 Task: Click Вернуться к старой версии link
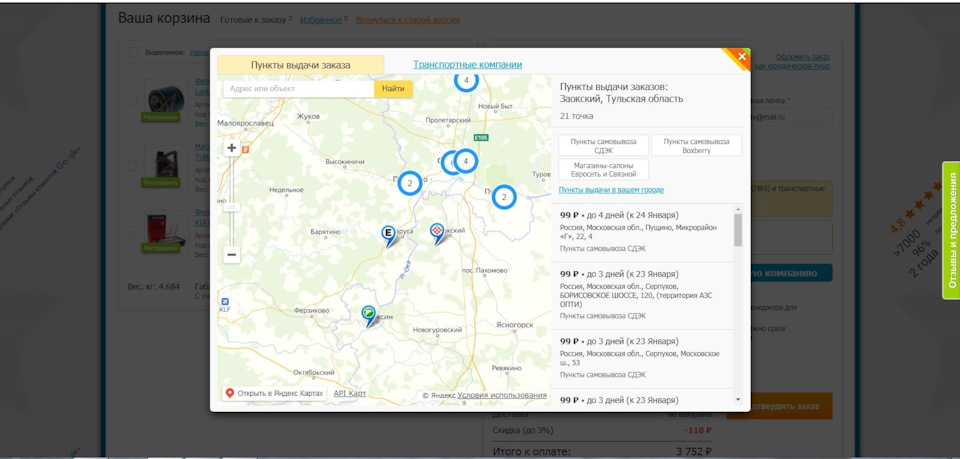(x=408, y=20)
